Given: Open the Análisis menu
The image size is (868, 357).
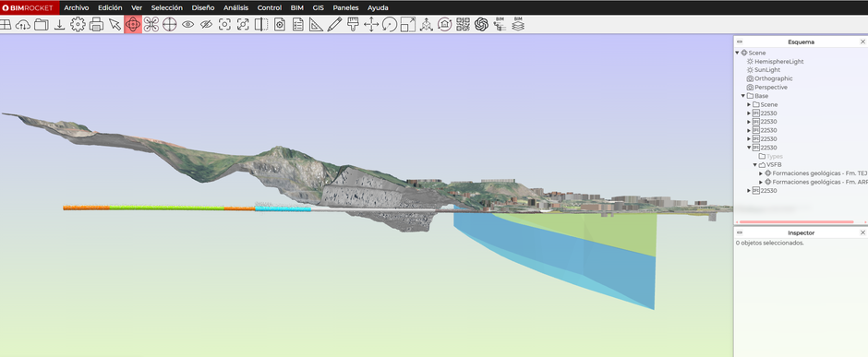Looking at the screenshot, I should tap(235, 7).
